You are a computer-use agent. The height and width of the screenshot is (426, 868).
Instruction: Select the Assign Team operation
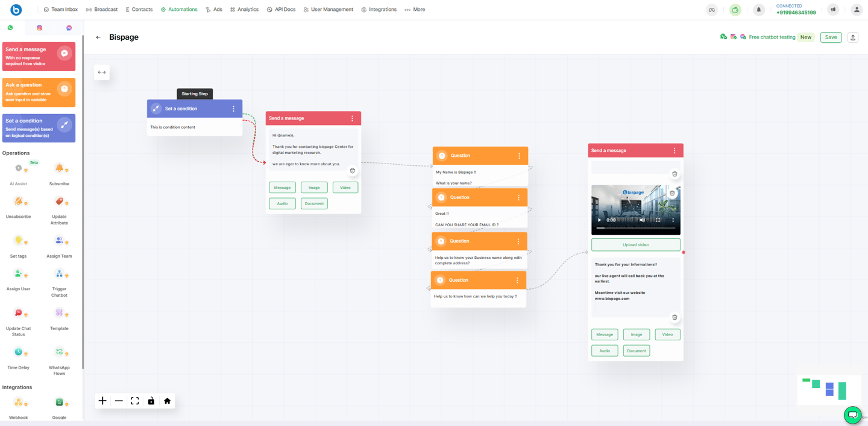tap(59, 246)
